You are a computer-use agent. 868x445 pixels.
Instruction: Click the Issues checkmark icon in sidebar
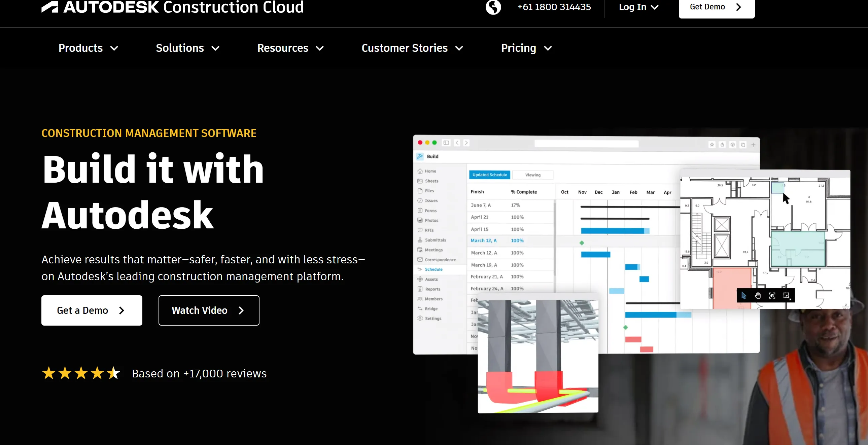point(420,200)
